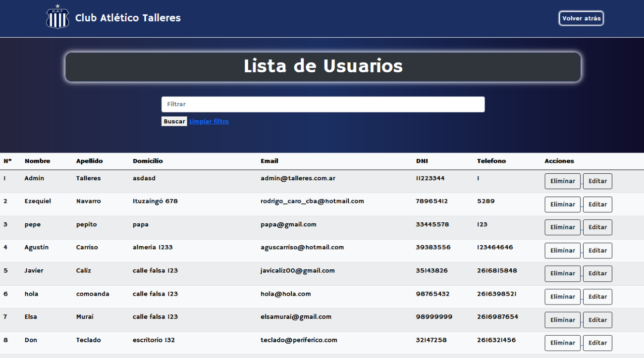The width and height of the screenshot is (644, 358).
Task: Remove user pepe pepito via Eliminar
Action: point(563,227)
